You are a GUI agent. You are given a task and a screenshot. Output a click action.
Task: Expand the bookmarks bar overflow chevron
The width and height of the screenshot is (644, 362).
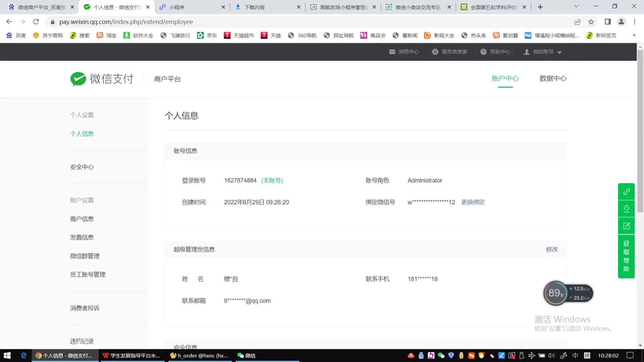pos(634,35)
